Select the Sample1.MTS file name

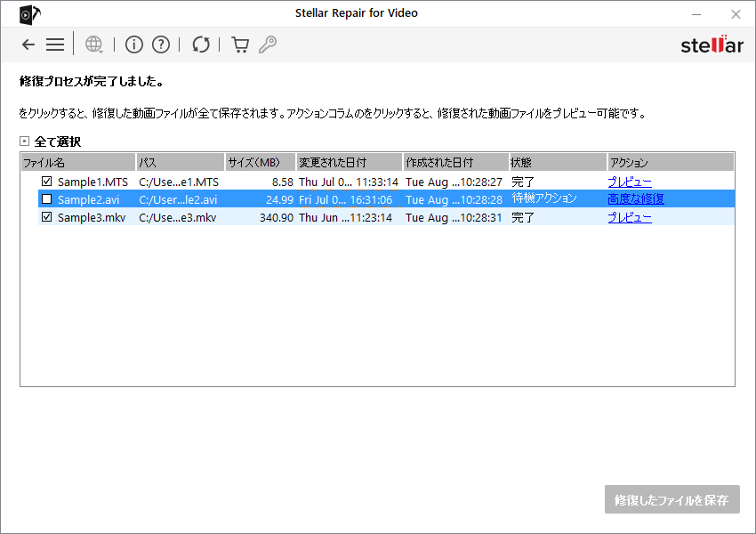[x=92, y=182]
